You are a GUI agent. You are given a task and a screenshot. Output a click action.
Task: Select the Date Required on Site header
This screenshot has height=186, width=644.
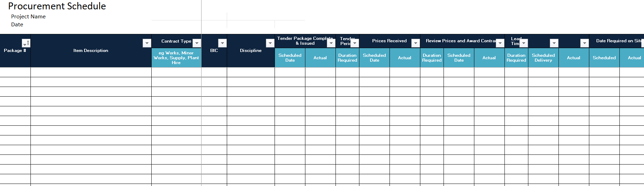point(617,41)
